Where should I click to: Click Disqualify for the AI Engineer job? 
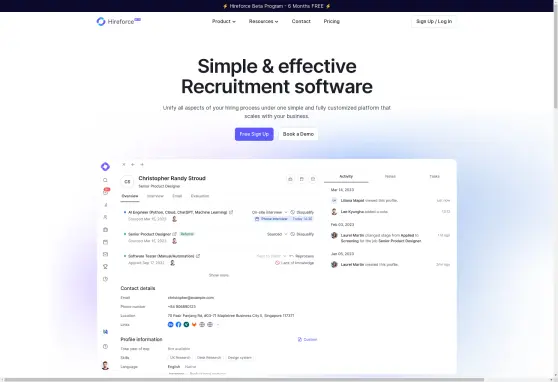click(x=302, y=213)
